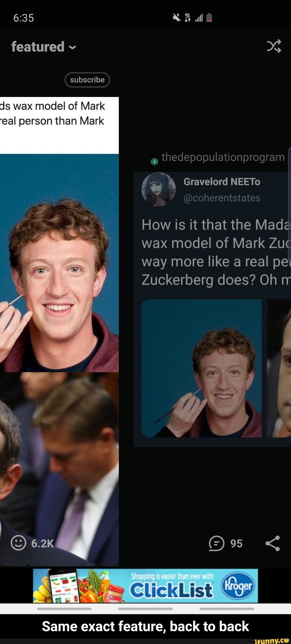Tap the 6.2K smile count
Viewport: 291px width, 644px height.
[43, 544]
